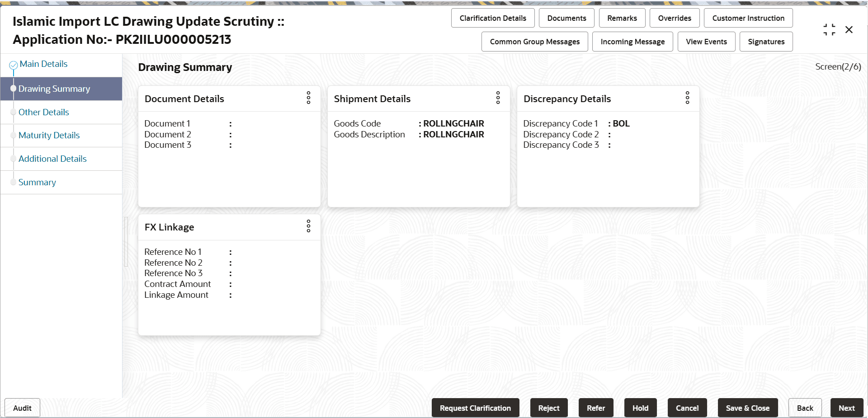Click the Maturity Details step dot
Screen dimensions: 868x418
(13, 136)
